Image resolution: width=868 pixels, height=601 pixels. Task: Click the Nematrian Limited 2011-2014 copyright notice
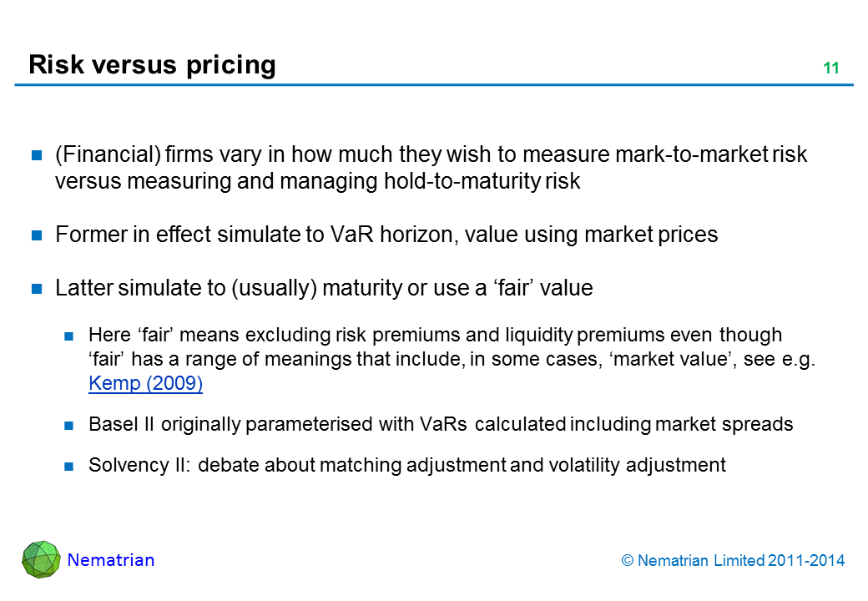click(734, 561)
